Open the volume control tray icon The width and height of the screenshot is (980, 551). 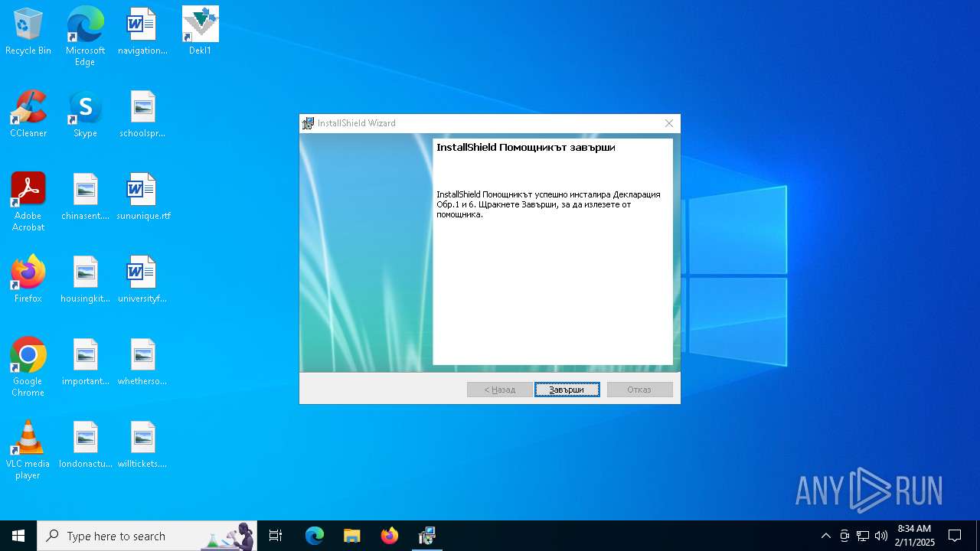tap(881, 536)
